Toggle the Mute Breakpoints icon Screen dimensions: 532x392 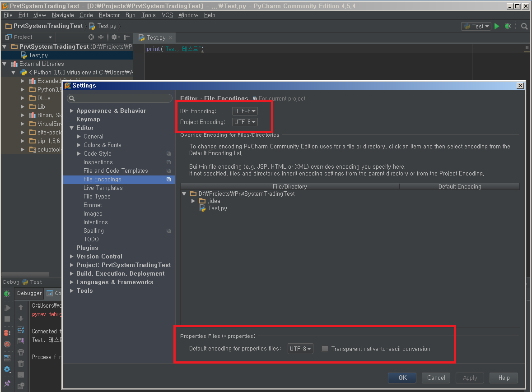tap(7, 344)
